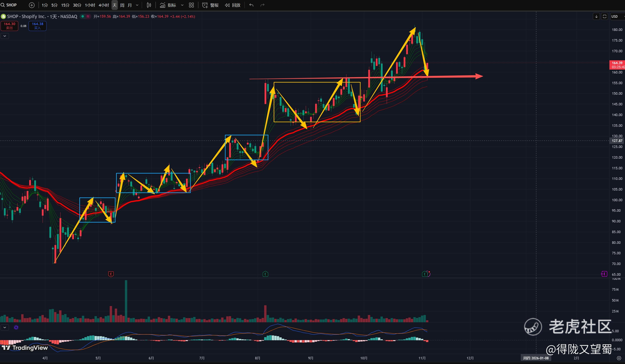Viewport: 625px width, 364px height.
Task: Collapse the MACD indicator pane chevron
Action: [x=5, y=327]
